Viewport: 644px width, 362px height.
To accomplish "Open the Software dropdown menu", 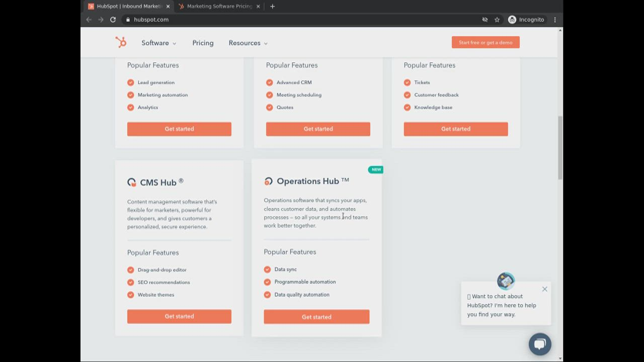I will (159, 43).
